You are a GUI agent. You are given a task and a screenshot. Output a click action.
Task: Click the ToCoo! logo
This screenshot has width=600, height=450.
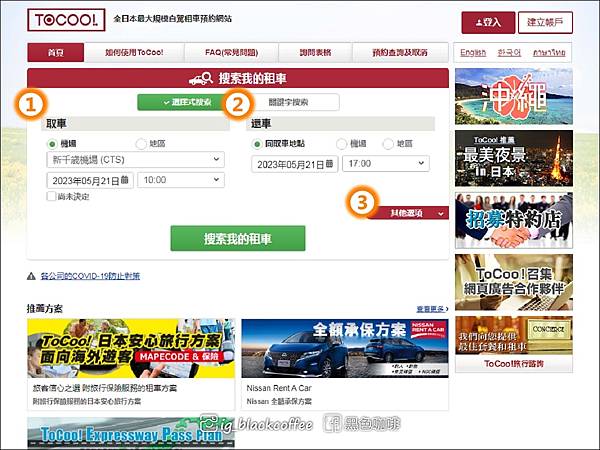(x=66, y=20)
